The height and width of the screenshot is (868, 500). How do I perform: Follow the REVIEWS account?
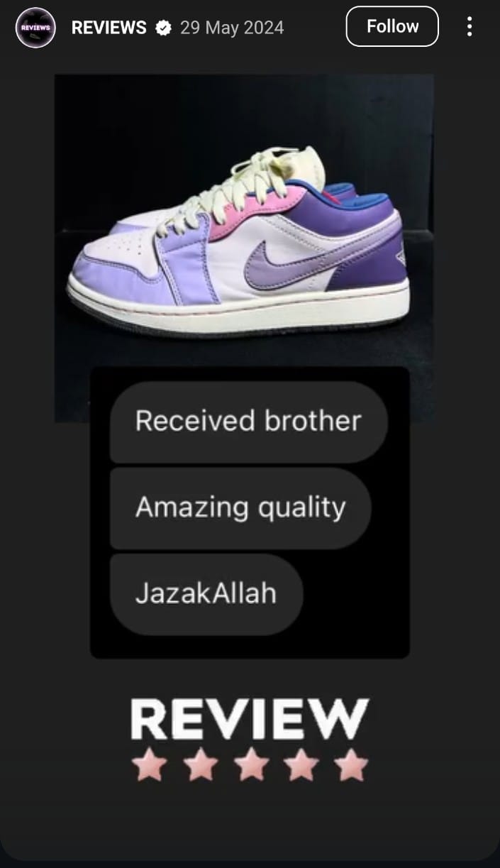point(392,26)
